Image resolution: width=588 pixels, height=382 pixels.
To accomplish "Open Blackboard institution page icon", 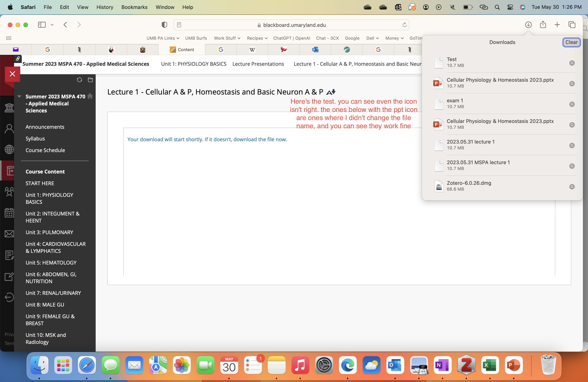I will (x=9, y=108).
